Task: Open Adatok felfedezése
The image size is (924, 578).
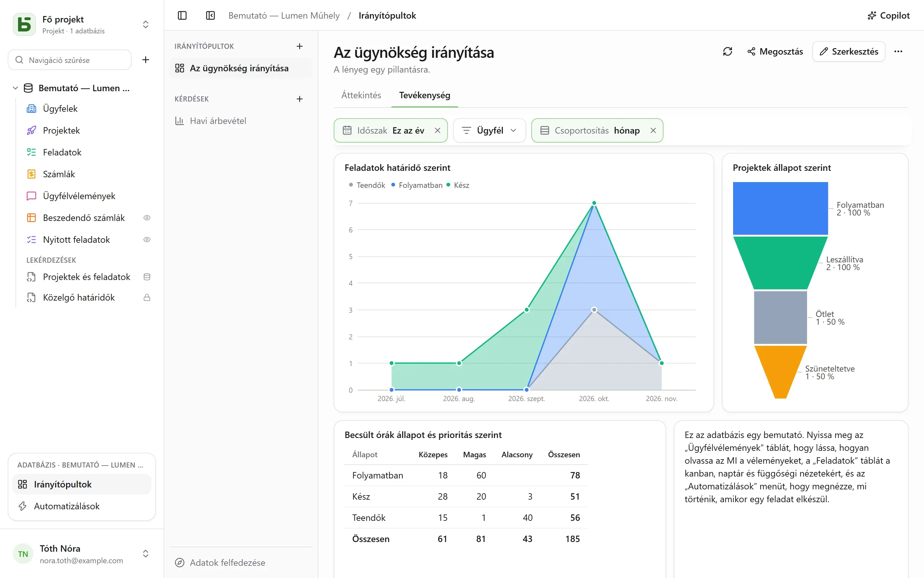Action: (x=241, y=563)
